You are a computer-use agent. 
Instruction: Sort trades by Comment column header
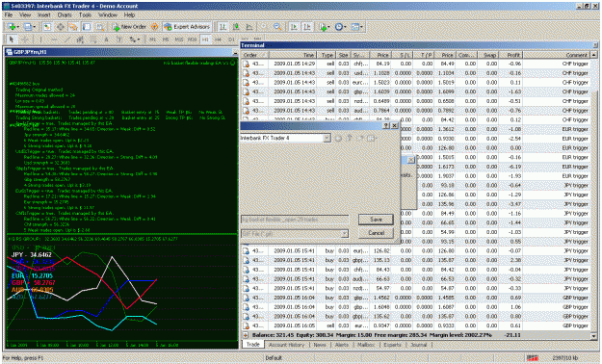click(x=556, y=55)
